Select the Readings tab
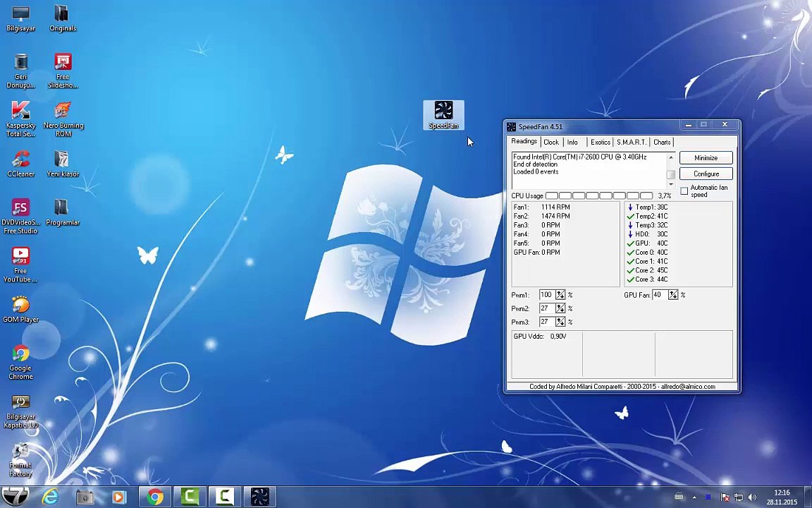The image size is (812, 508). click(524, 142)
